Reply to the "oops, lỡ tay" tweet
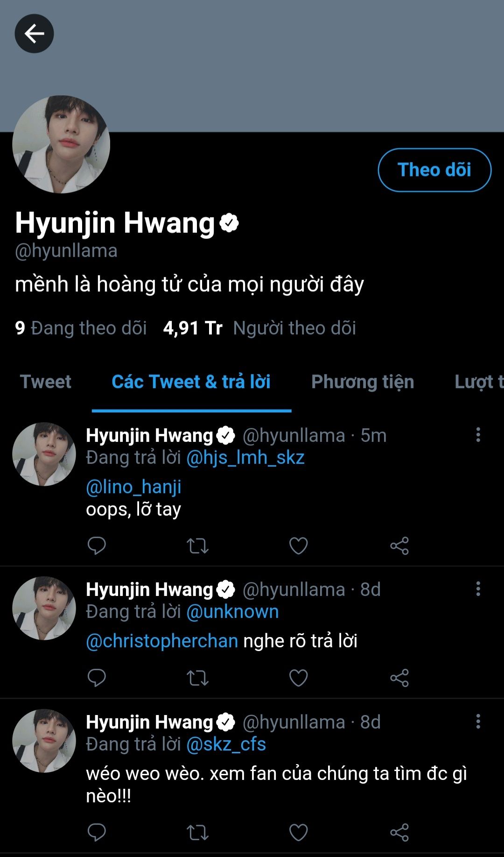 pos(97,545)
